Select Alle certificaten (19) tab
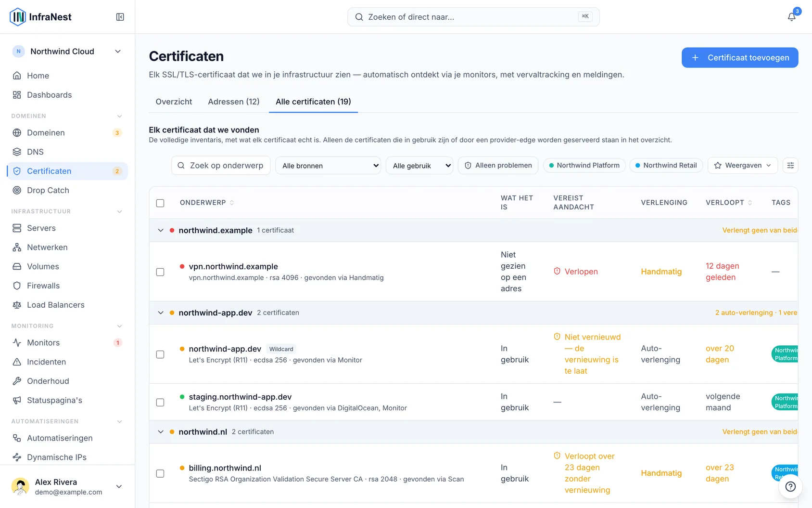The image size is (812, 508). (x=313, y=102)
